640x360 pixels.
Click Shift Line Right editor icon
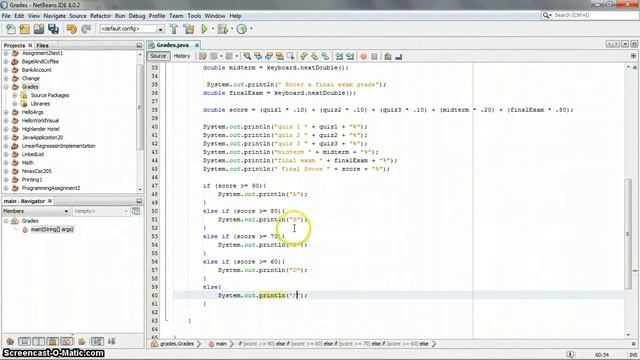[x=350, y=56]
